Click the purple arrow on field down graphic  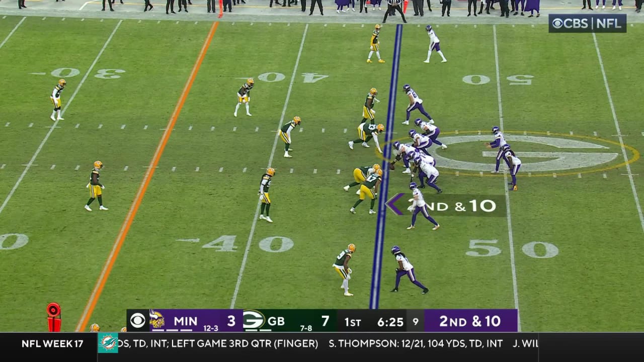click(x=395, y=205)
